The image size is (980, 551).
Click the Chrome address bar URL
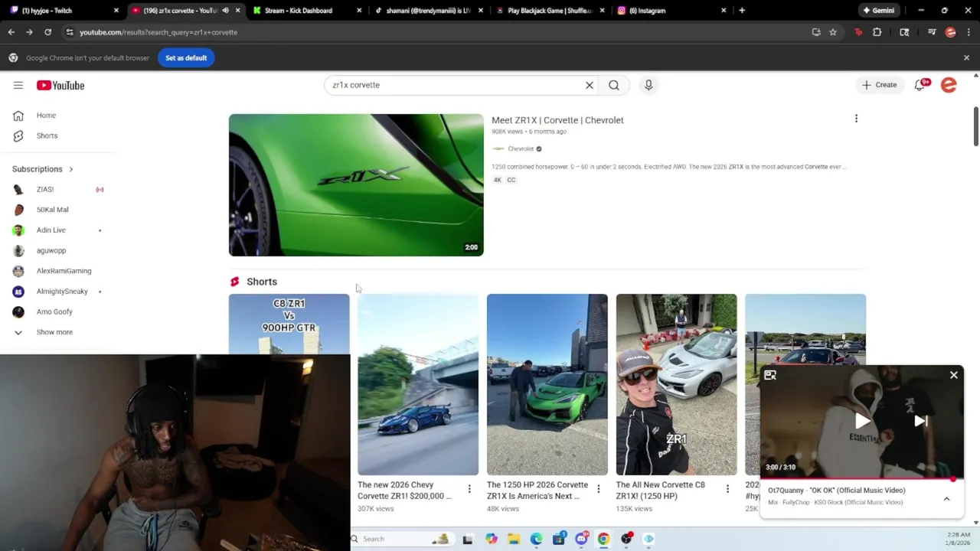click(x=158, y=32)
